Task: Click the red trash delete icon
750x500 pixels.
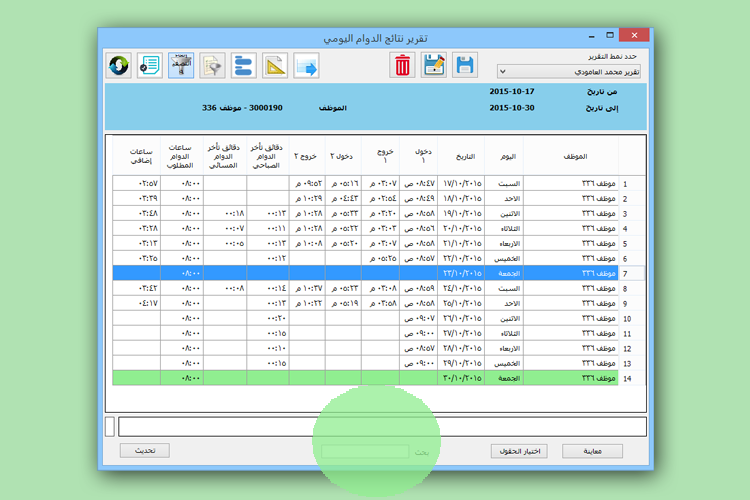Action: pos(402,65)
